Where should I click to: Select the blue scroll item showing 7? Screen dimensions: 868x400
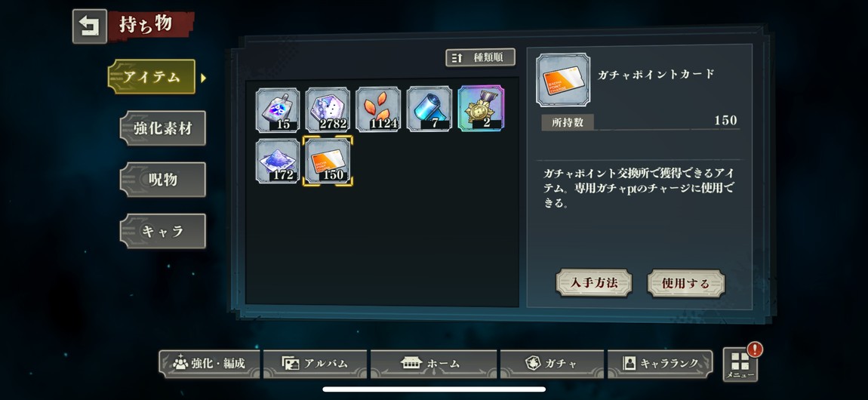[429, 109]
